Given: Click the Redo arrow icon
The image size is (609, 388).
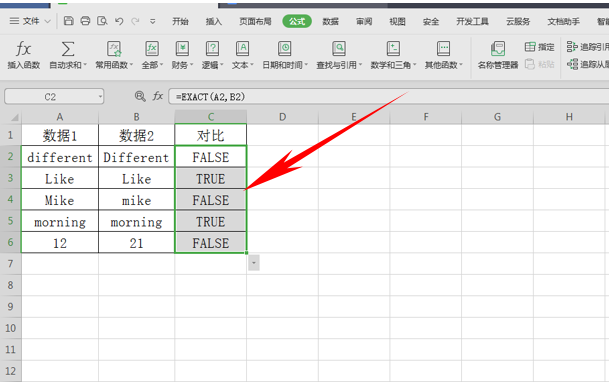Looking at the screenshot, I should 135,21.
